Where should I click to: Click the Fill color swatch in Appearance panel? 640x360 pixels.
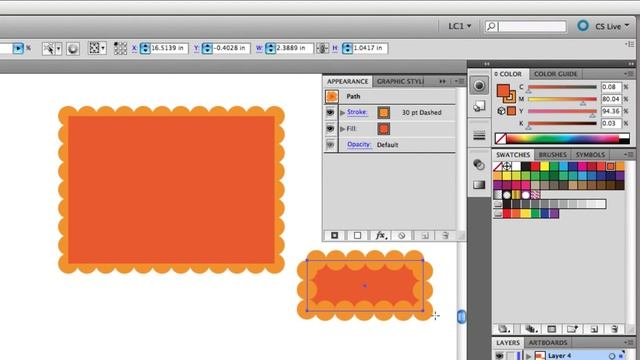pyautogui.click(x=384, y=129)
